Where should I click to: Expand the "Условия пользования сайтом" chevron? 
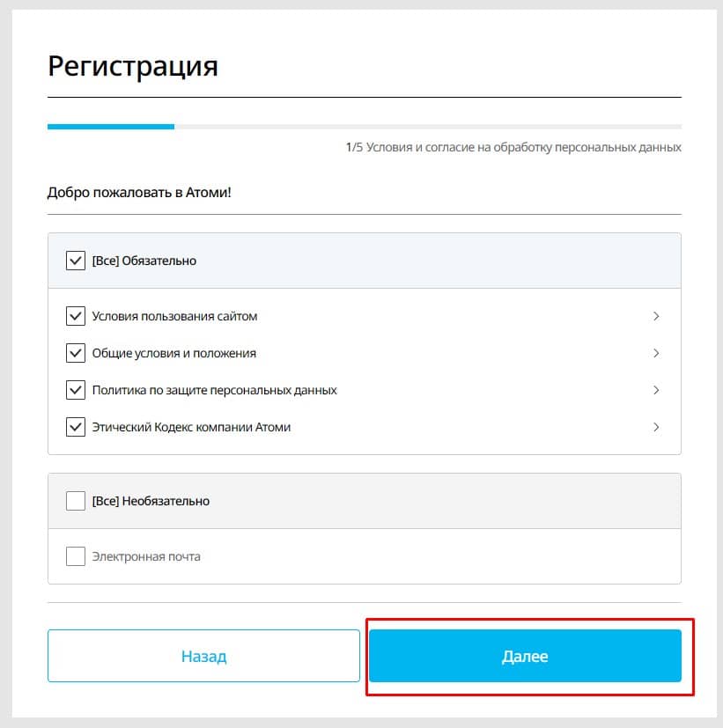coord(656,315)
